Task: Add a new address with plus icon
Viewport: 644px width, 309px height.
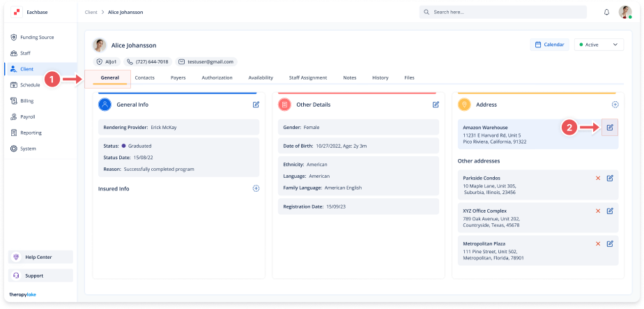Action: pos(615,105)
